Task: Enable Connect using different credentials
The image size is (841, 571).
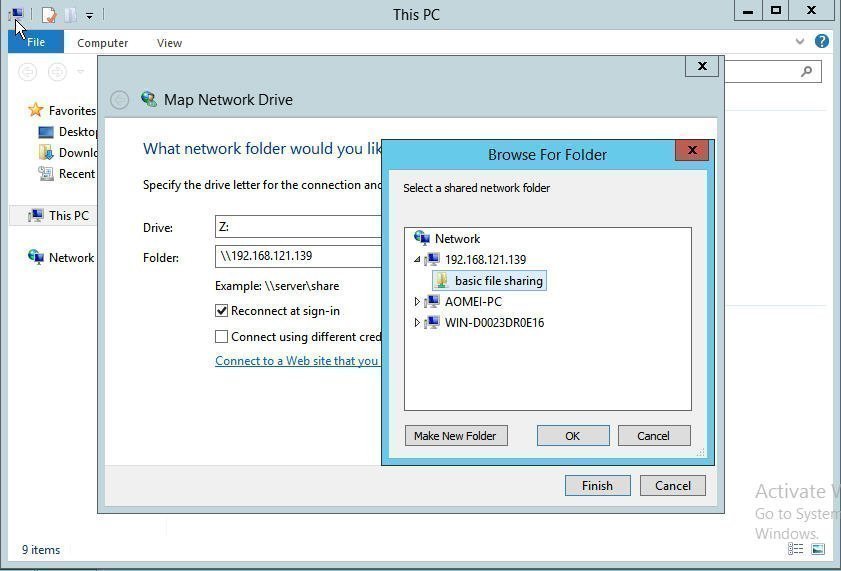Action: 221,336
